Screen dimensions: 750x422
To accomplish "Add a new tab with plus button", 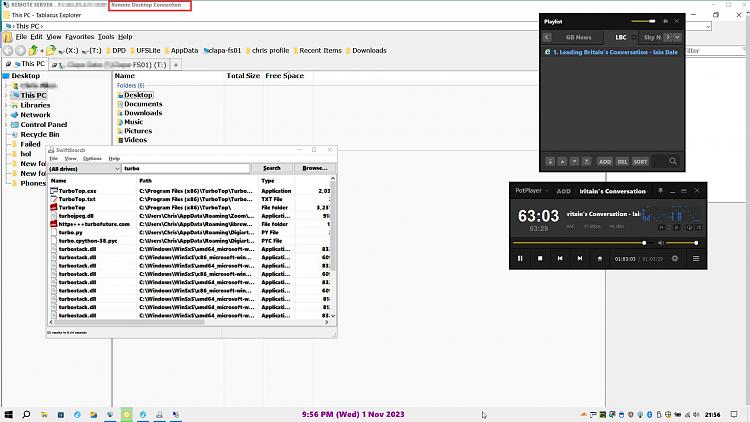I will pyautogui.click(x=176, y=65).
